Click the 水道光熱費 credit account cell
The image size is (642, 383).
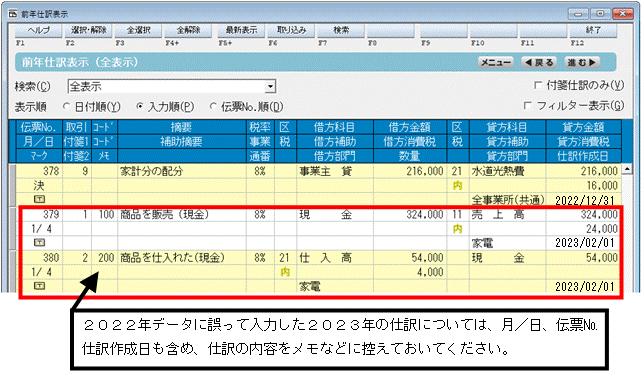click(507, 171)
